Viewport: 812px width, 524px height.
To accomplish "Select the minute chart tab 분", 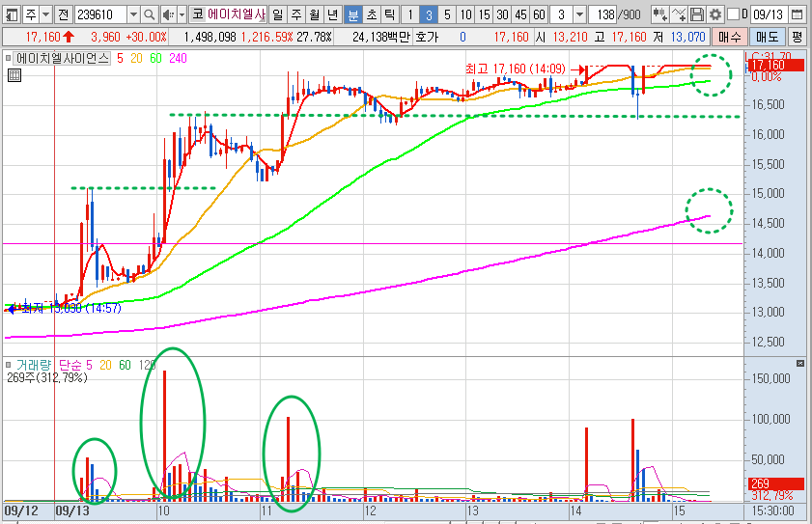I will [x=353, y=14].
